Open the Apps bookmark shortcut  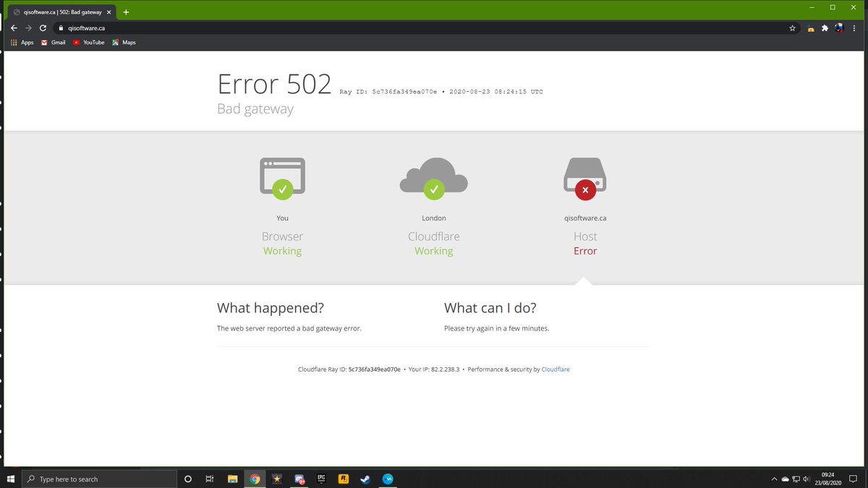pos(22,43)
